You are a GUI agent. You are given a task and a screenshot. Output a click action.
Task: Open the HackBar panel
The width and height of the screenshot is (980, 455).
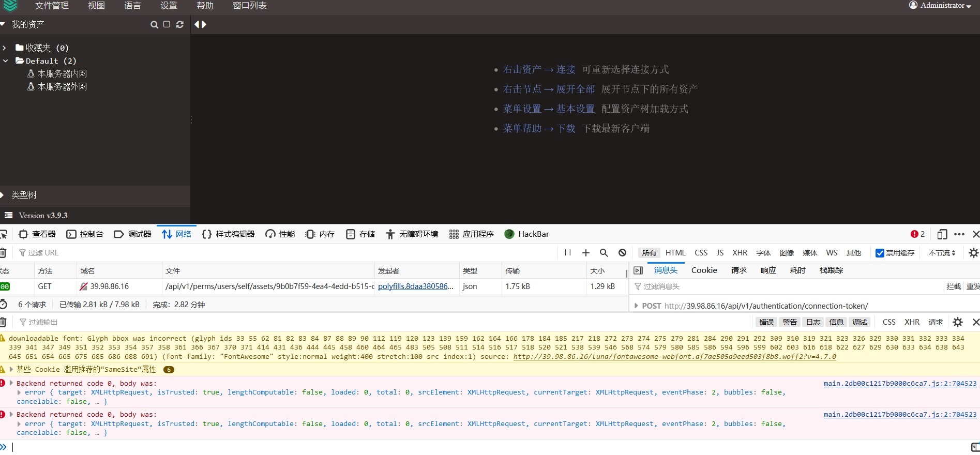527,234
